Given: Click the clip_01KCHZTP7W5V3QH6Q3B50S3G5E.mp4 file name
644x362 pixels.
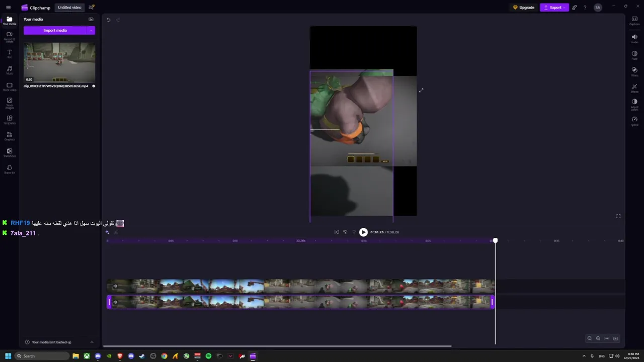Looking at the screenshot, I should (x=56, y=86).
